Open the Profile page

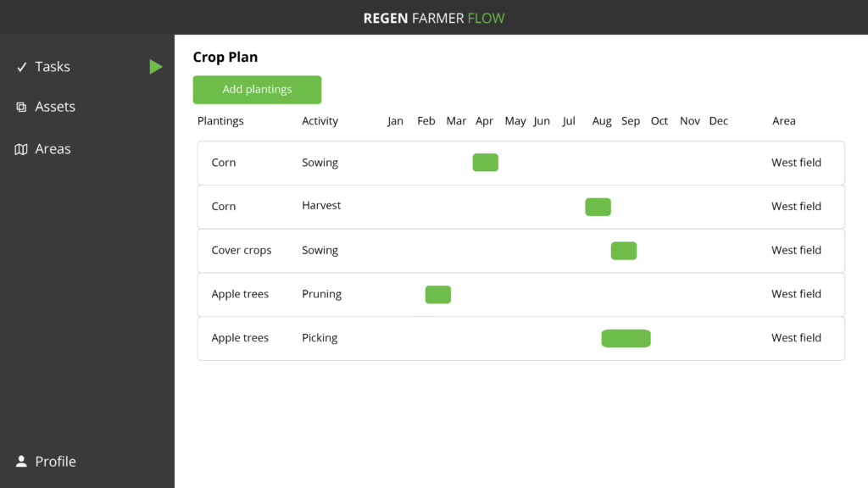tap(55, 462)
